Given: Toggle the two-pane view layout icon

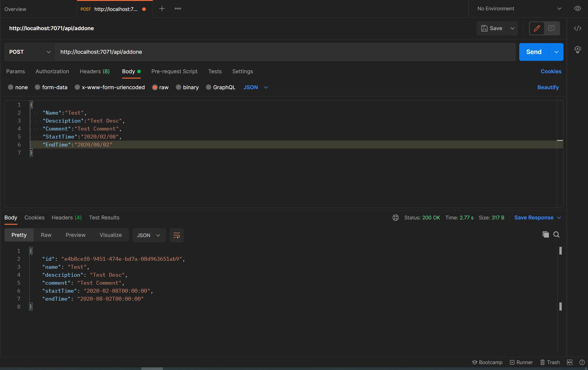Looking at the screenshot, I should pyautogui.click(x=570, y=362).
